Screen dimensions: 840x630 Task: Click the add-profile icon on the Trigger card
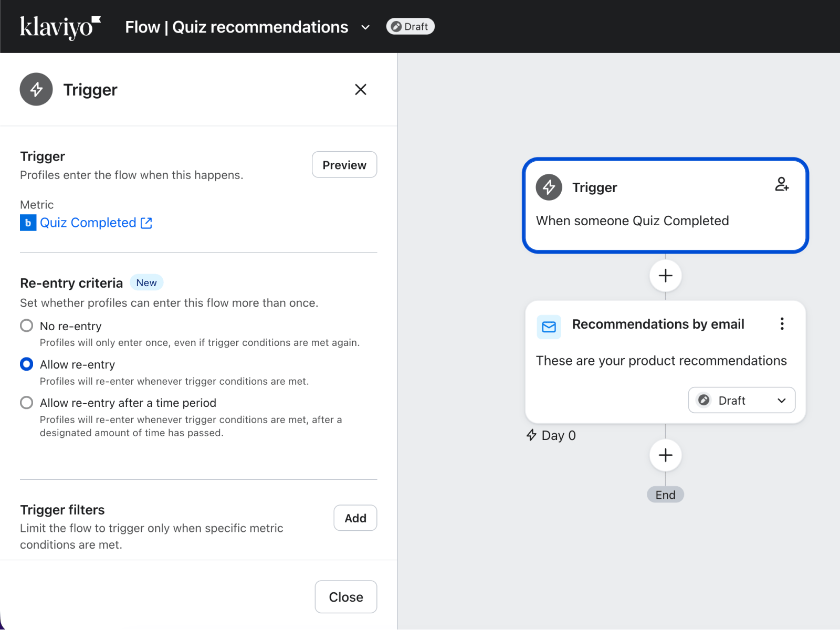click(x=782, y=185)
